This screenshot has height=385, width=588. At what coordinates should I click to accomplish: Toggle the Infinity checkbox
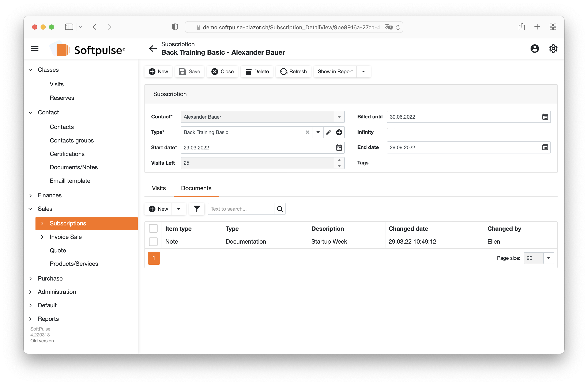click(x=391, y=132)
